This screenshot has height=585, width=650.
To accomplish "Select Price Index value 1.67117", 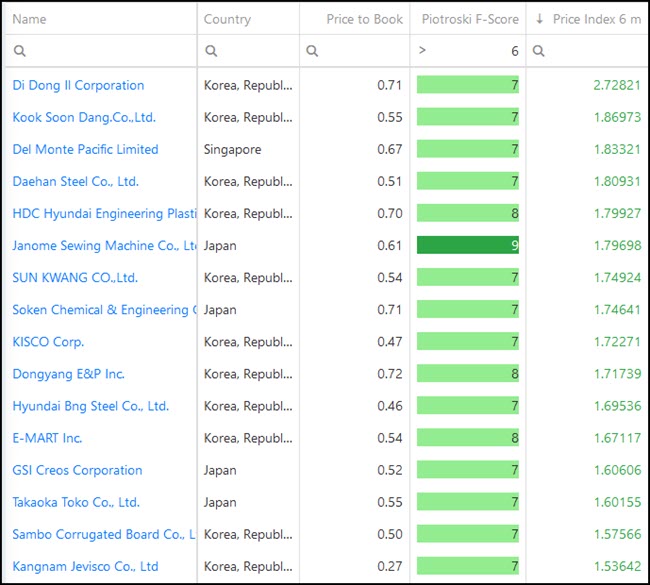I will (x=617, y=438).
